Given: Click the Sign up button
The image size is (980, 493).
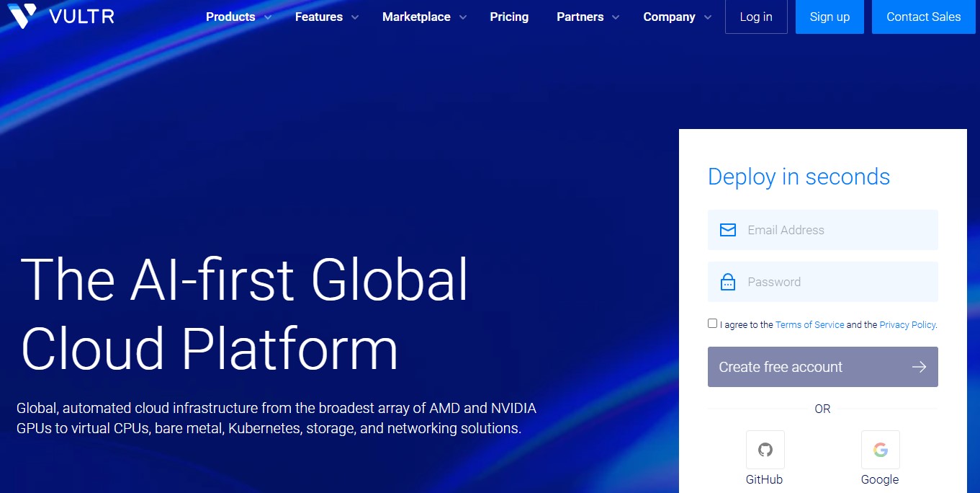Looking at the screenshot, I should (830, 17).
